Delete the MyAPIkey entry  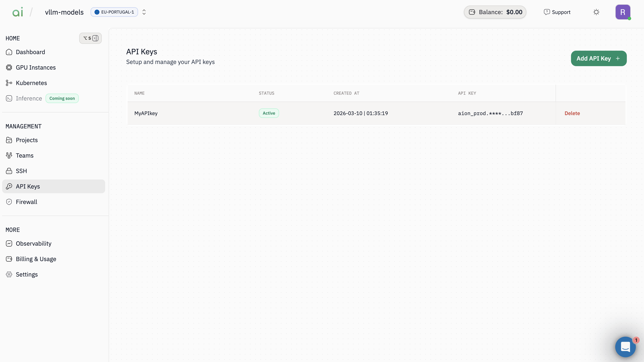click(572, 113)
